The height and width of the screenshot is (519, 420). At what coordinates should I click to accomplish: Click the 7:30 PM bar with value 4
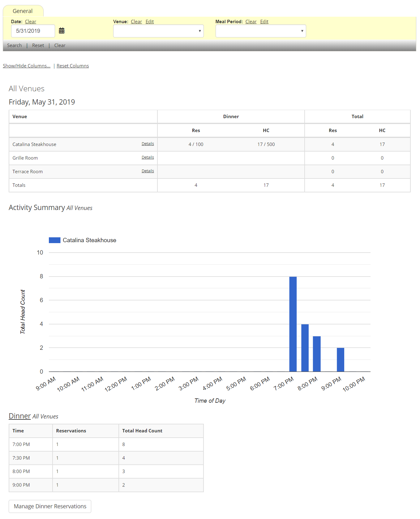pyautogui.click(x=305, y=348)
